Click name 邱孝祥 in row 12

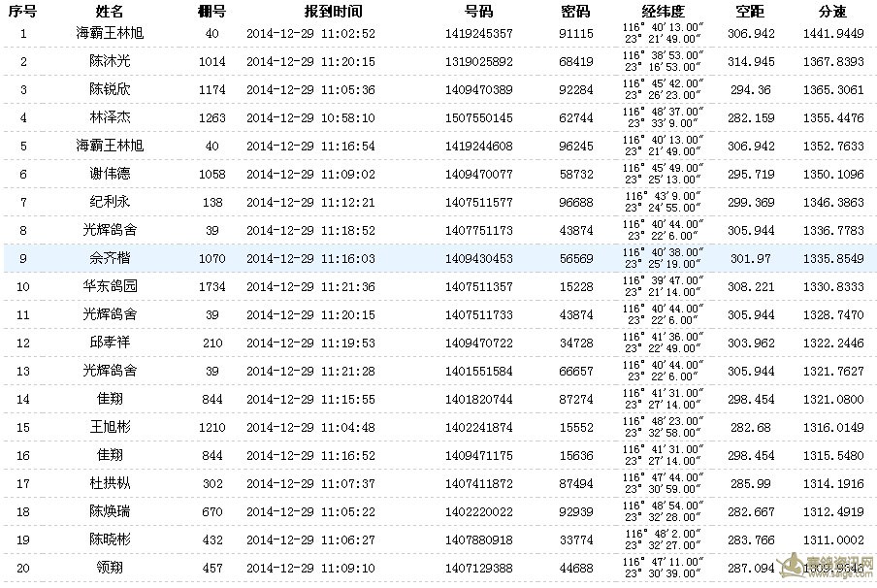(x=110, y=343)
